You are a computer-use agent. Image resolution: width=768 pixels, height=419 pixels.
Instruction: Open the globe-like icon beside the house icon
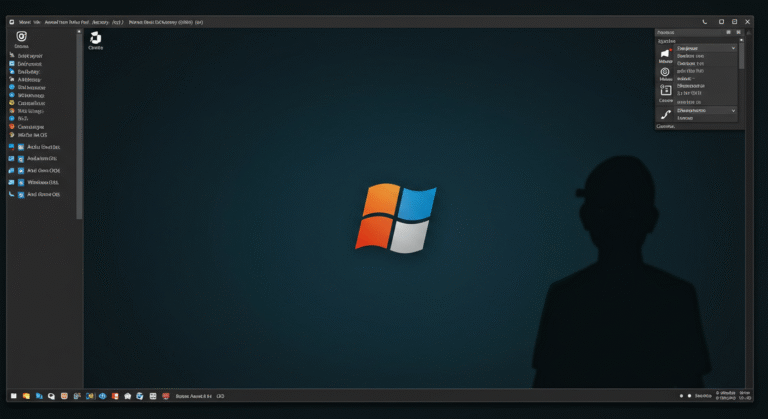pos(140,396)
